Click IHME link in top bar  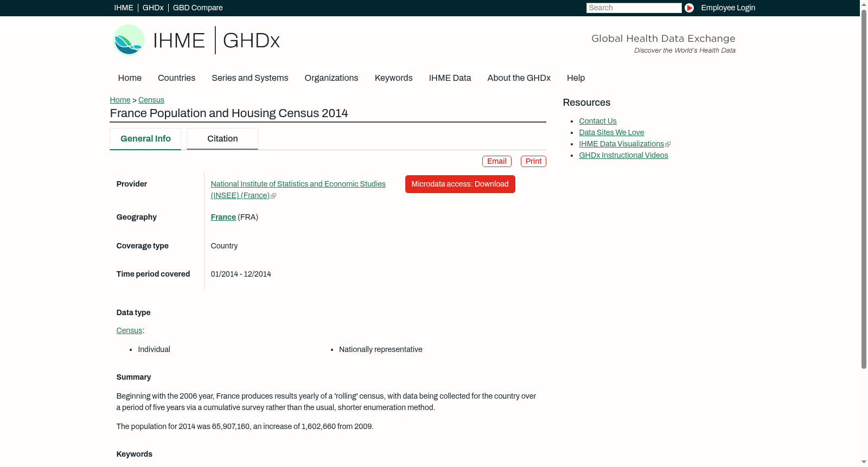click(x=124, y=8)
